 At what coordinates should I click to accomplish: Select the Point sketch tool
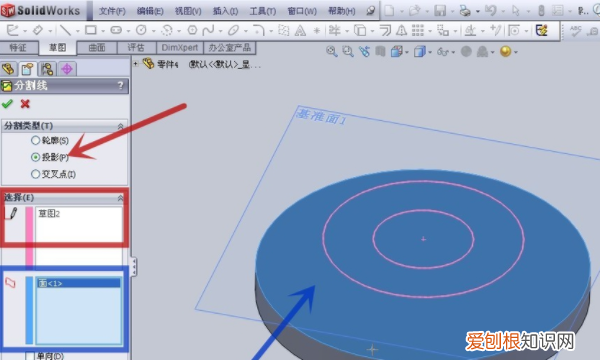[x=317, y=30]
